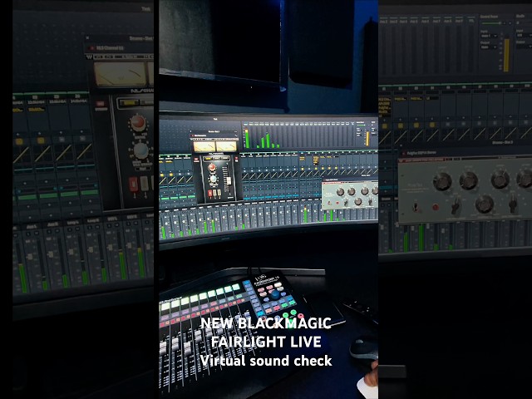
Task: Click red Pultec lamp in right view
Action: pyautogui.click(x=436, y=207)
